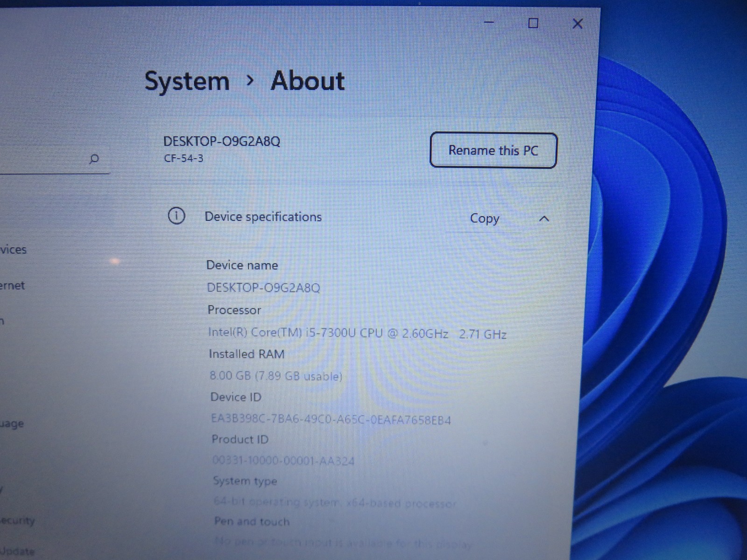Click the search magnifier icon
The height and width of the screenshot is (560, 747).
[94, 159]
